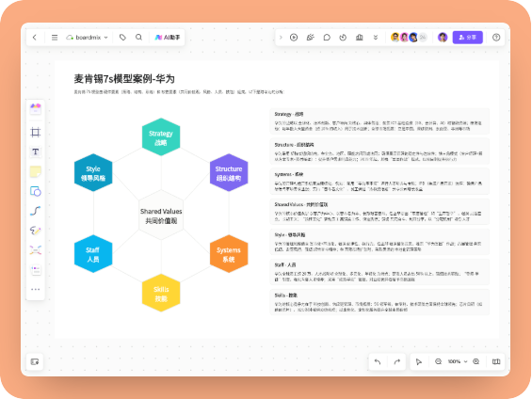
Task: Open own user profile avatar
Action: pyautogui.click(x=443, y=38)
